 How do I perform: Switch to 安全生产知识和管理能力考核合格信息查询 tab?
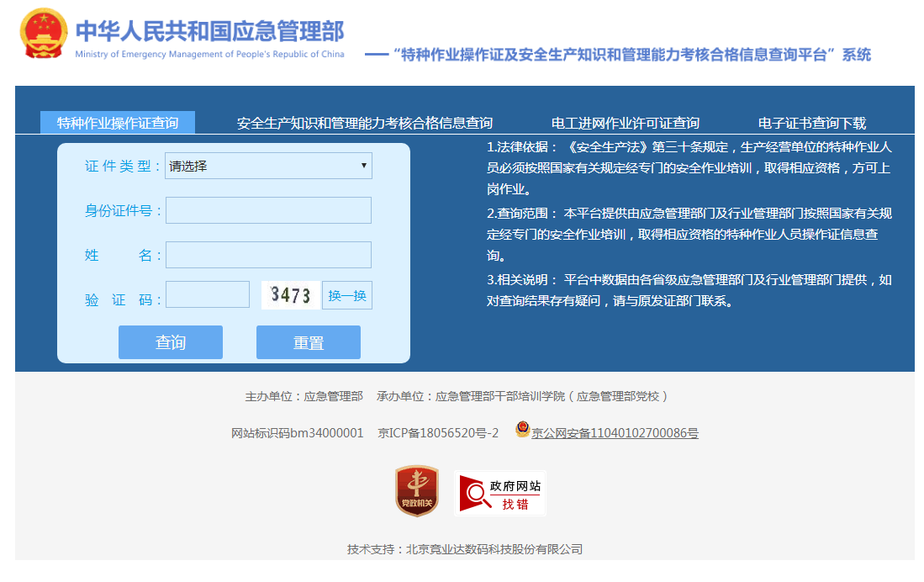point(365,124)
